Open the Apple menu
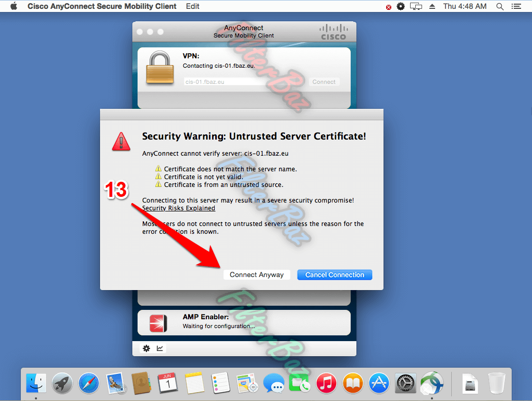The height and width of the screenshot is (401, 532). tap(14, 6)
